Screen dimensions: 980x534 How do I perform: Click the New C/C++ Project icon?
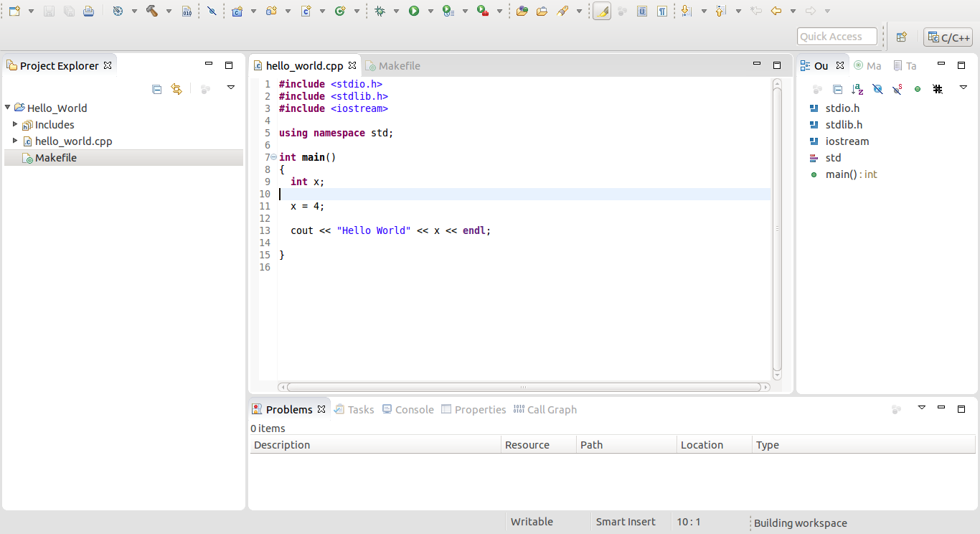point(237,11)
